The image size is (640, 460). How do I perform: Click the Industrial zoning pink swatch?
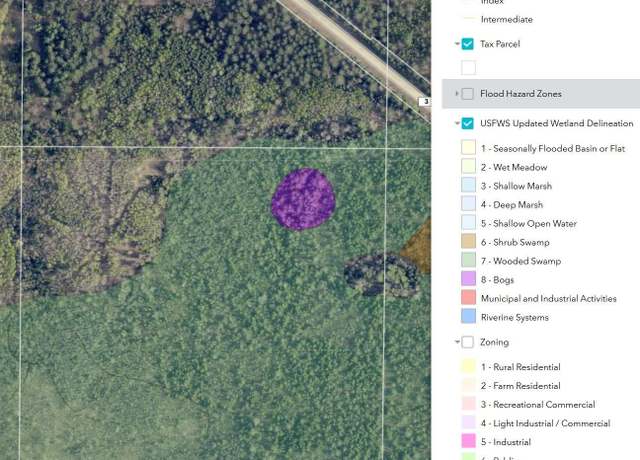point(468,442)
